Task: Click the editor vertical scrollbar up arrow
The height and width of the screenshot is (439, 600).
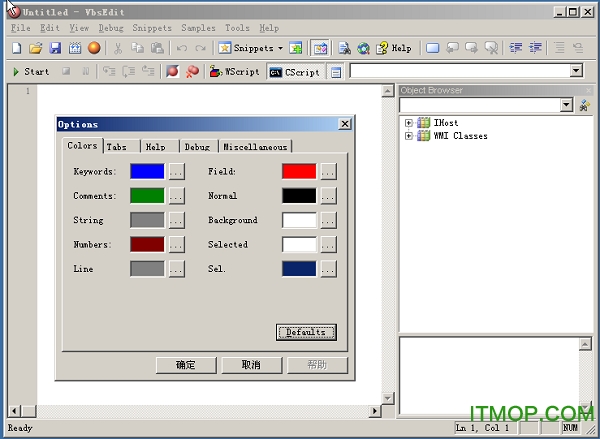Action: coord(387,91)
